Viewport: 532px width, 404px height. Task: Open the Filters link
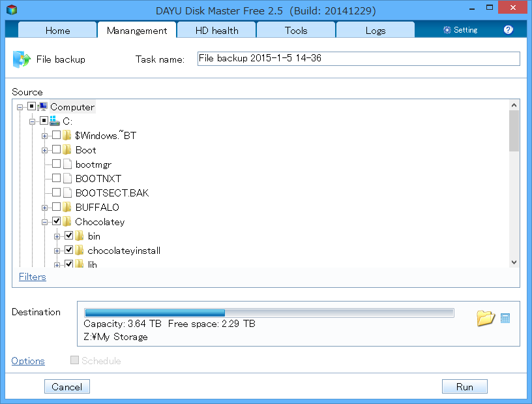pyautogui.click(x=32, y=277)
